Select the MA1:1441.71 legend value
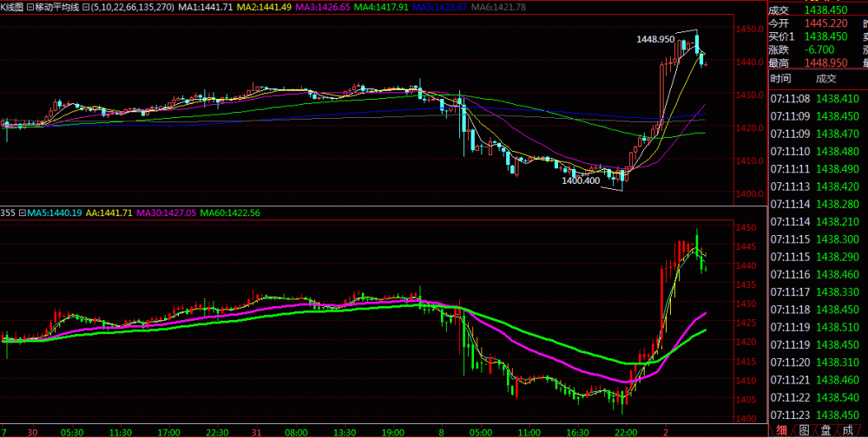This screenshot has width=868, height=438. coord(205,7)
